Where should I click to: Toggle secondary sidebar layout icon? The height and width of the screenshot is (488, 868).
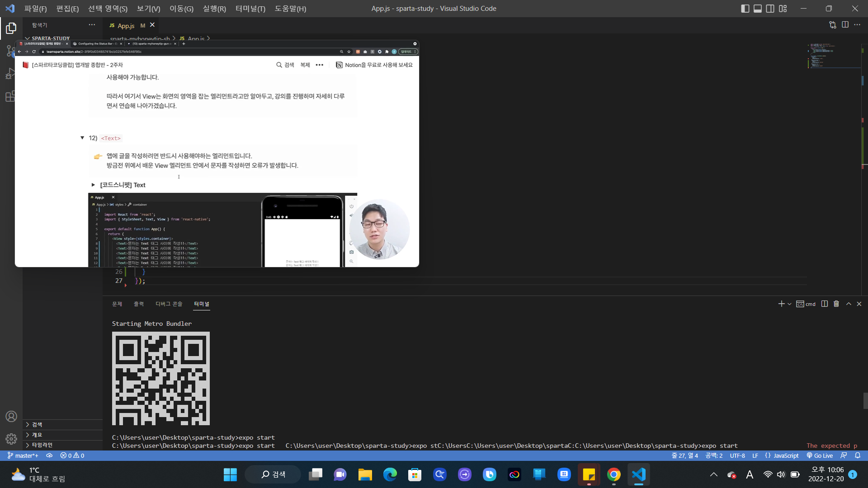770,9
